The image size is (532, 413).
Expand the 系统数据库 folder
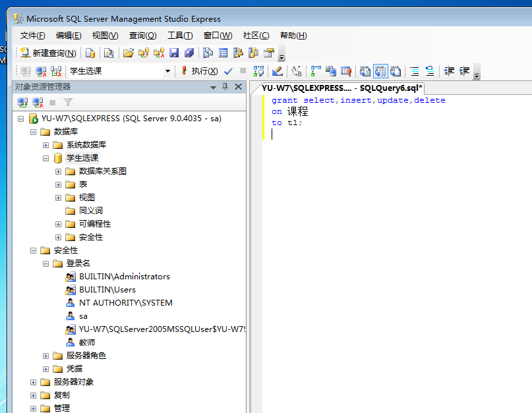(45, 145)
